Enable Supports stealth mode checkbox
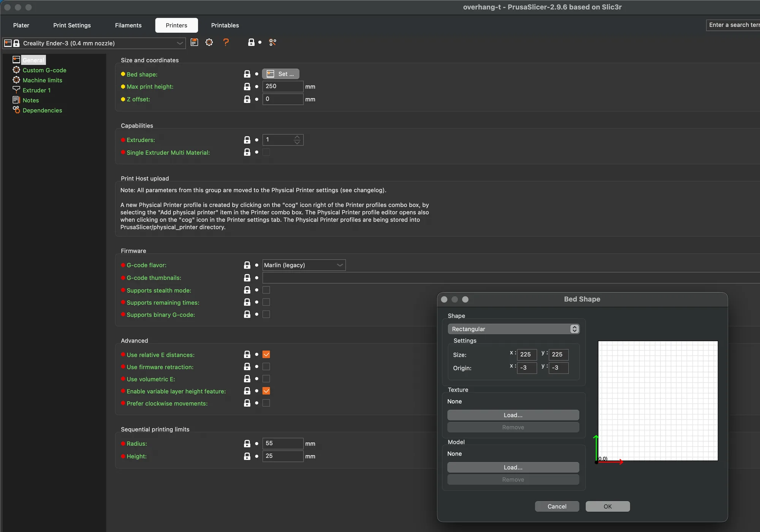Screen dimensions: 760x532 pos(266,290)
